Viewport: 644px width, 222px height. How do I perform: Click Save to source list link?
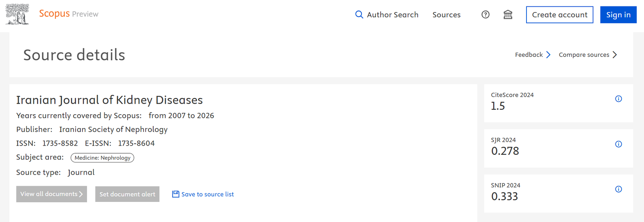click(x=207, y=194)
